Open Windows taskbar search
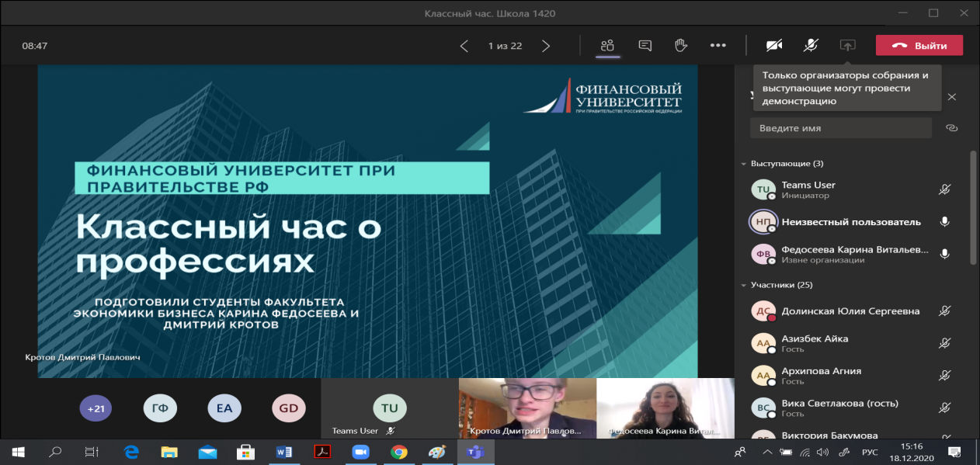980x465 pixels. pyautogui.click(x=55, y=451)
